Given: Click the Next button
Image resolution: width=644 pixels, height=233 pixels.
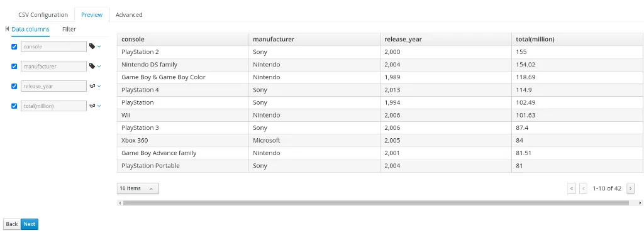Looking at the screenshot, I should tap(29, 224).
